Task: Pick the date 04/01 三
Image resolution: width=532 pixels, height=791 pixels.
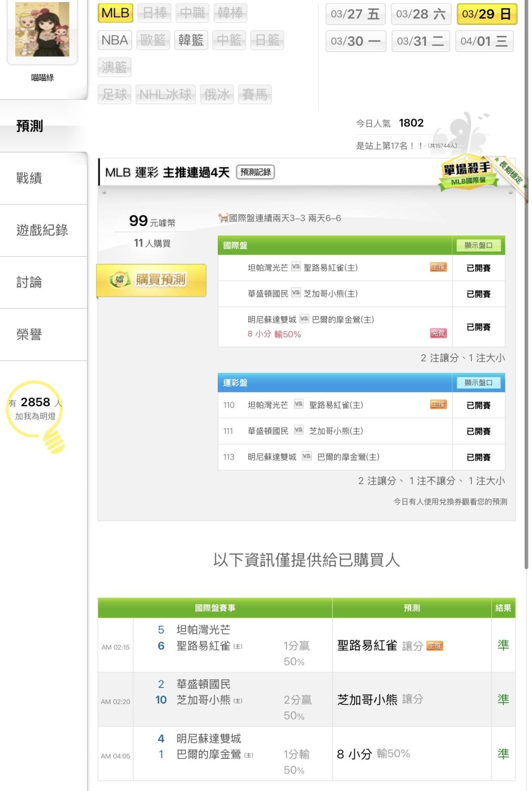Action: tap(484, 41)
